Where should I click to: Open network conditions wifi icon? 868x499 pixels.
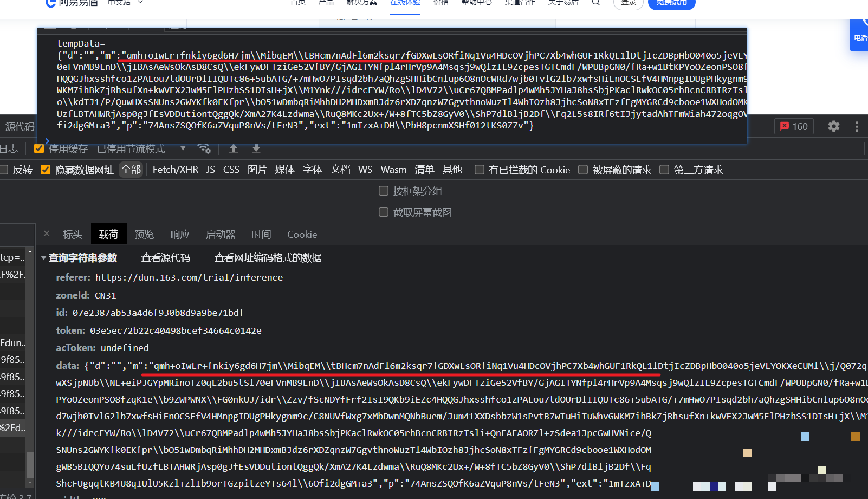point(204,148)
